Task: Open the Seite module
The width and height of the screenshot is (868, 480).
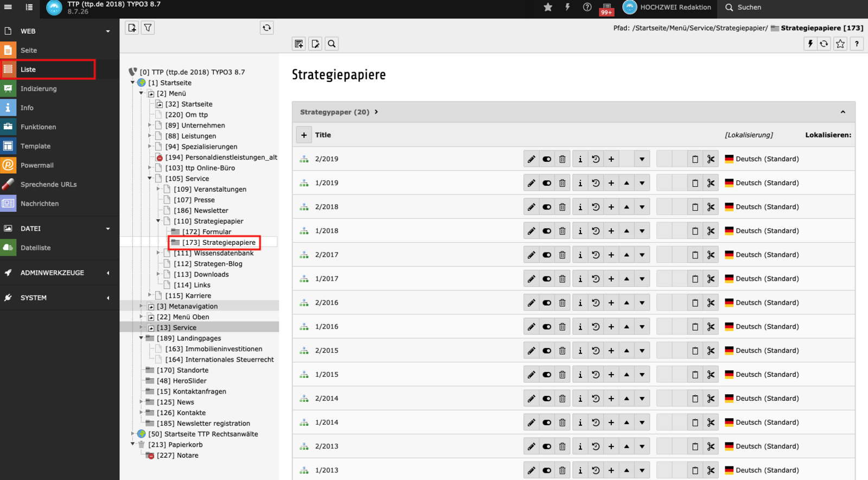Action: 29,50
